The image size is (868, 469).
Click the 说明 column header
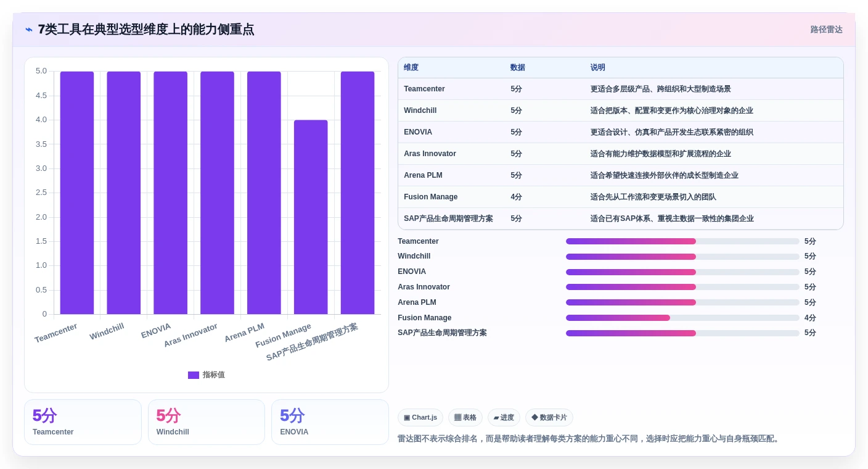pyautogui.click(x=598, y=68)
